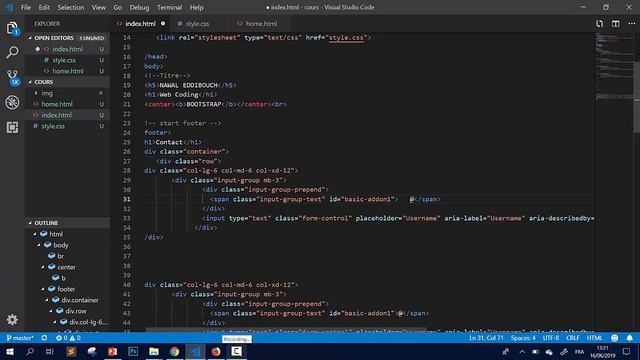Open the Source Control view
The width and height of the screenshot is (640, 360).
pos(13,77)
